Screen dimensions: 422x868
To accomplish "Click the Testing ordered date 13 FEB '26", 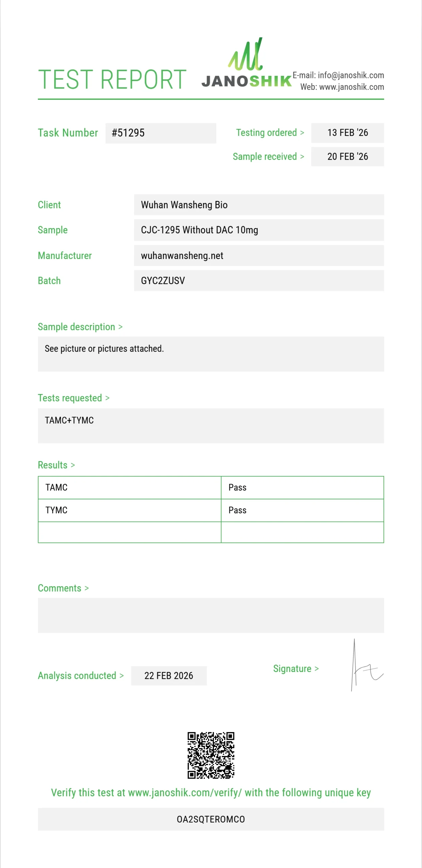I will point(347,133).
